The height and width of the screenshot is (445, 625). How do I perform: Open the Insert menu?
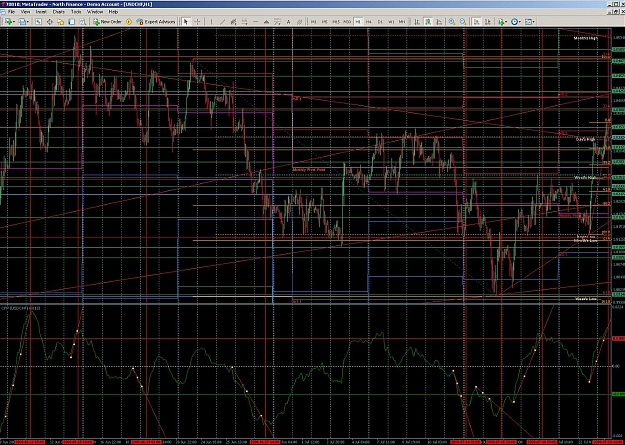(41, 12)
